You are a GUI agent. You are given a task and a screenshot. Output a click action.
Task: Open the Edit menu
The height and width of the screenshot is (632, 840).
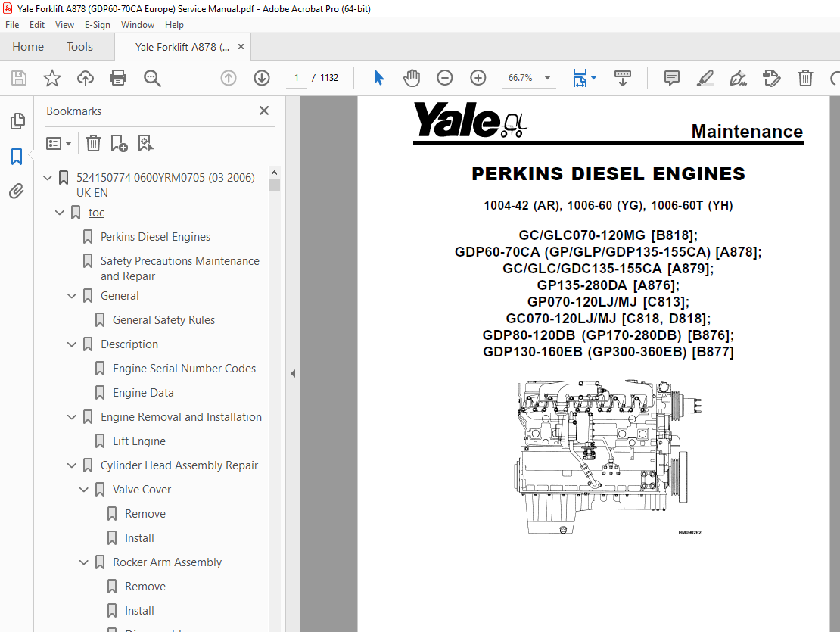[x=37, y=25]
